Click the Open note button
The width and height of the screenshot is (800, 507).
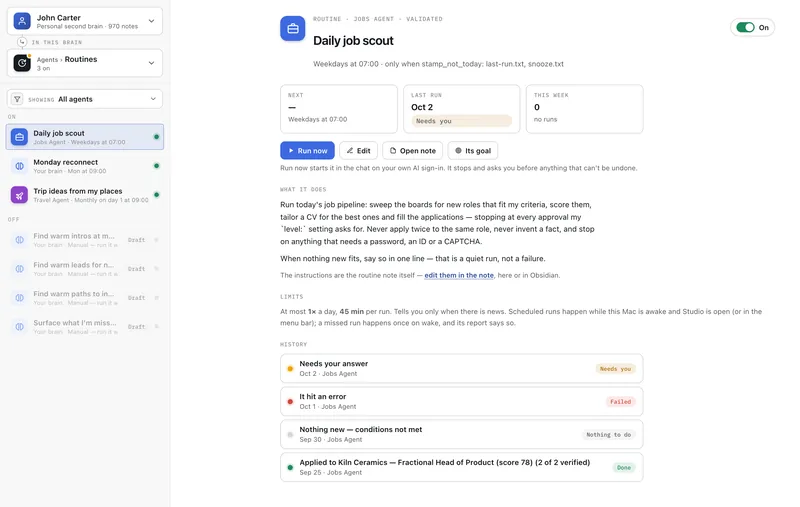click(x=413, y=150)
